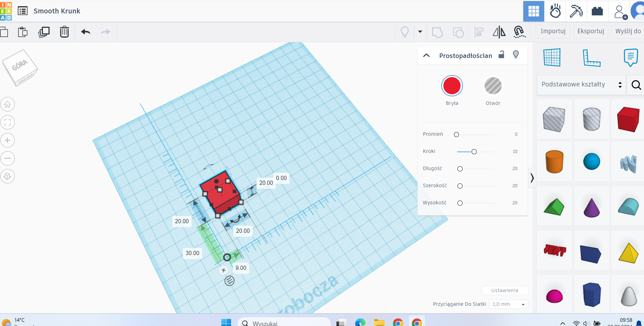644x326 pixels.
Task: Select the workplane grid tool
Action: 552,57
